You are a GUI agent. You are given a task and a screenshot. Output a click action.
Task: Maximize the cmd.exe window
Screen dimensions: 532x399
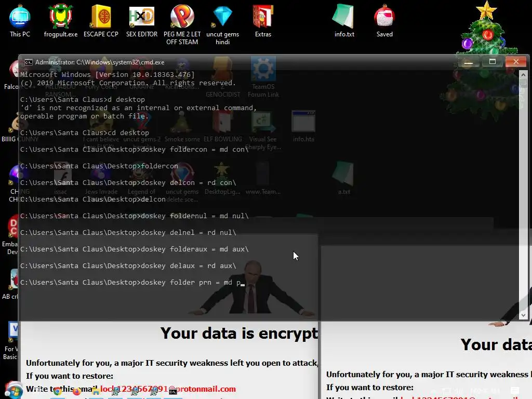(x=493, y=62)
